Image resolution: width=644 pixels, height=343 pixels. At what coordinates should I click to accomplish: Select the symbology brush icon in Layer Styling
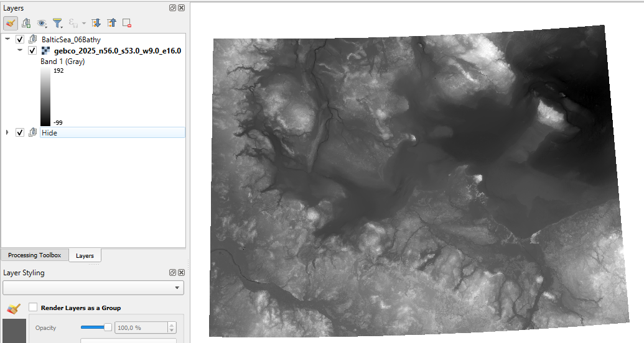point(14,308)
